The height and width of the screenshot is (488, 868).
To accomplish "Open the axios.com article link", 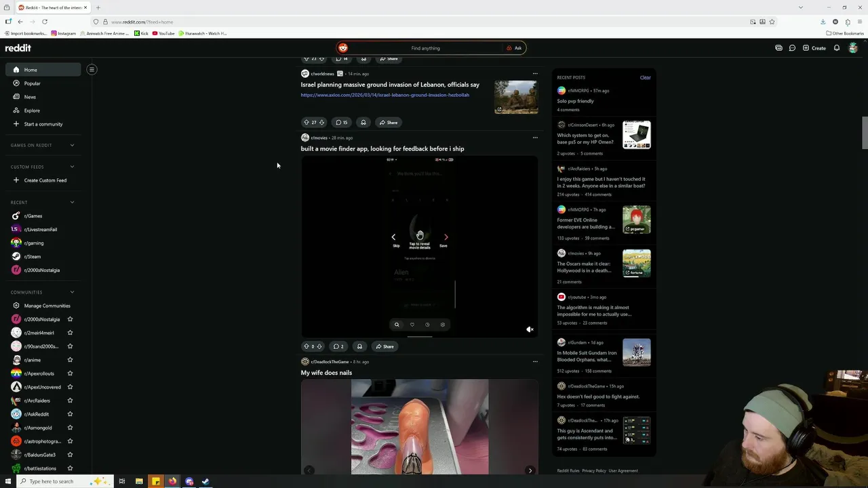I will (385, 95).
